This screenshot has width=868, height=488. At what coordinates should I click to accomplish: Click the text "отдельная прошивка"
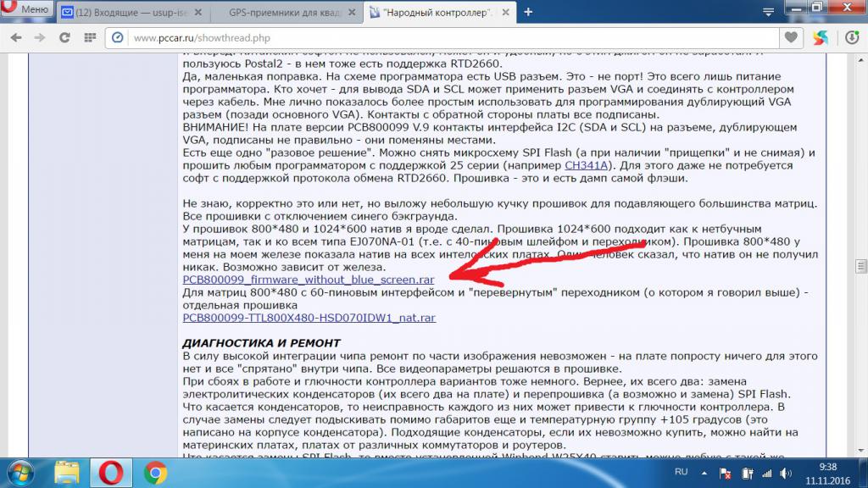click(240, 305)
